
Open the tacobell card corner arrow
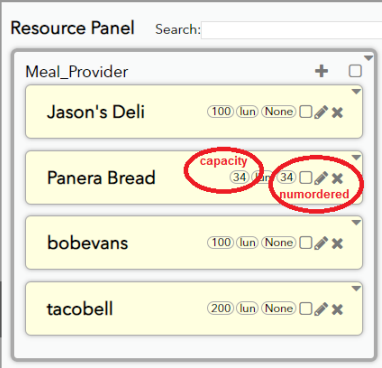click(356, 288)
